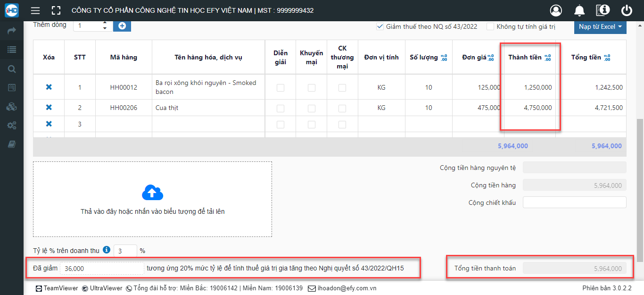Open the notifications bell

pyautogui.click(x=579, y=10)
